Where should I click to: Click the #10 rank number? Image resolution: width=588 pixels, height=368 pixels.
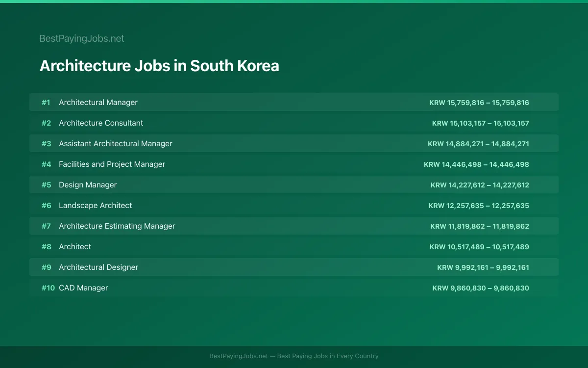point(48,288)
